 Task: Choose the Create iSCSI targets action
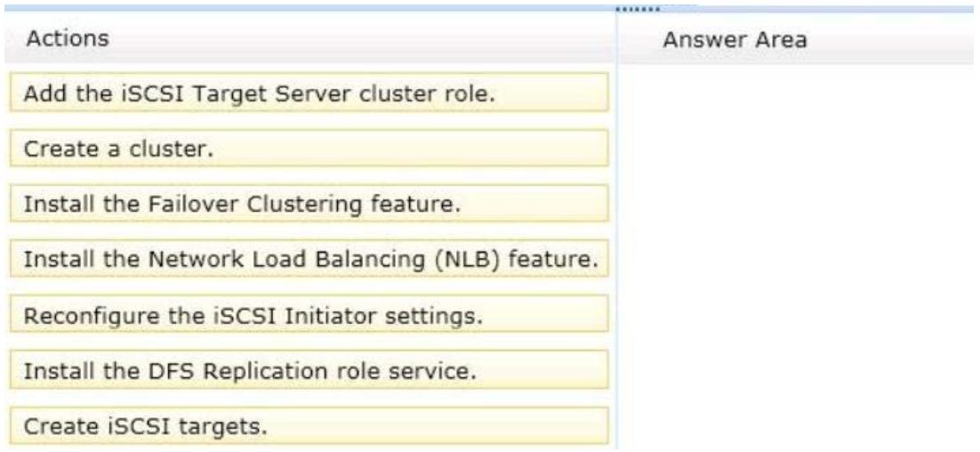(x=309, y=425)
